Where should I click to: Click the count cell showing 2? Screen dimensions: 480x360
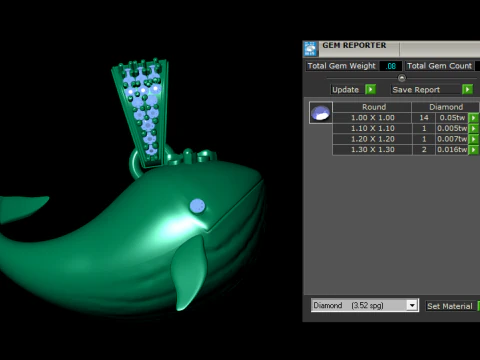[424, 150]
